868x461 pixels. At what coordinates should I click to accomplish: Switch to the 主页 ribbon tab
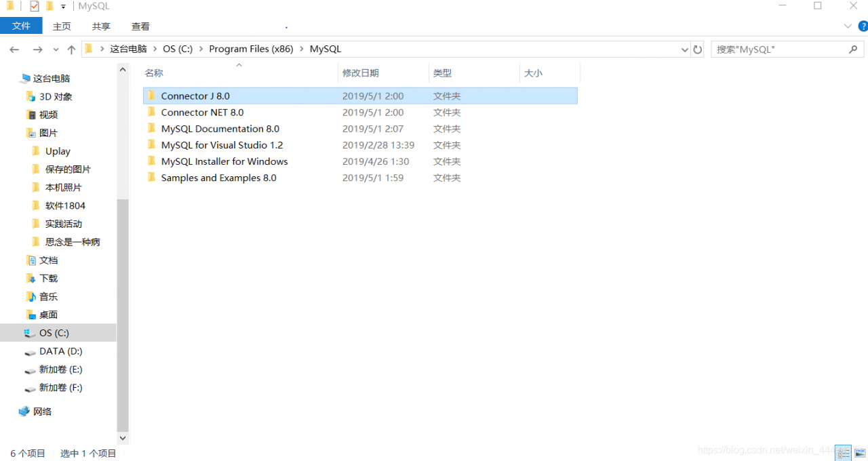(62, 26)
